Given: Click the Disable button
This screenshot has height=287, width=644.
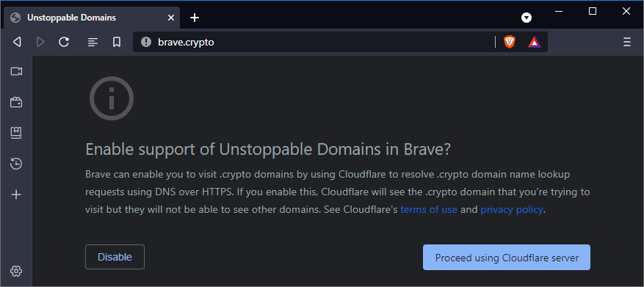Looking at the screenshot, I should tap(115, 257).
